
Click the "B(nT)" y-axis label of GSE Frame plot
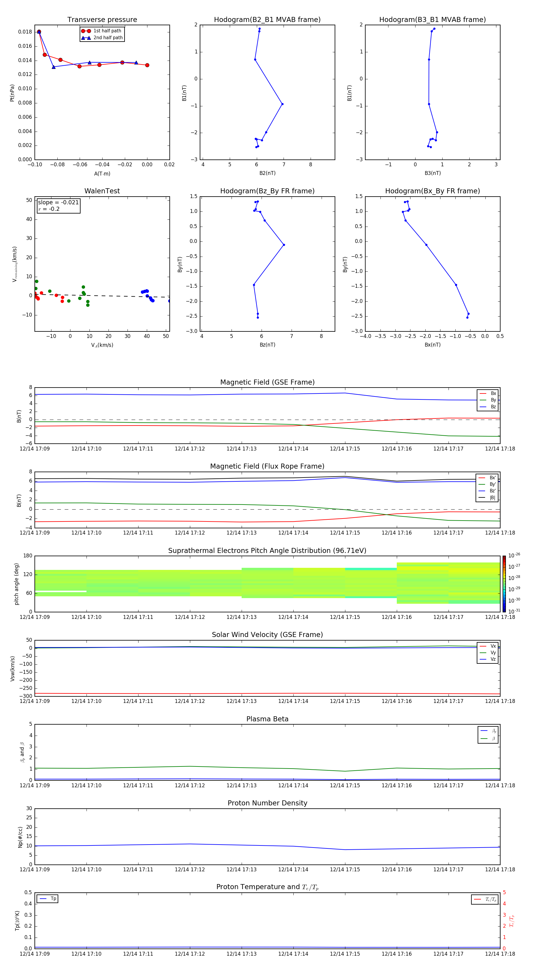[x=19, y=416]
